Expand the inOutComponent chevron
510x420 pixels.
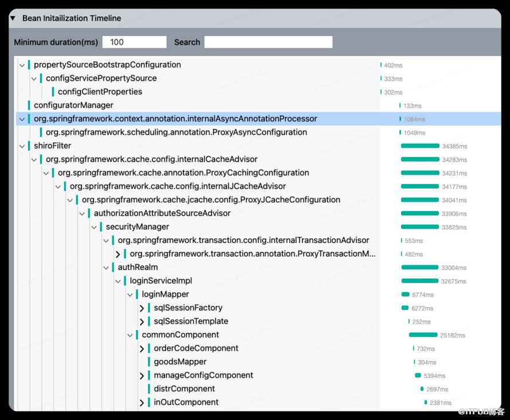[x=142, y=403]
